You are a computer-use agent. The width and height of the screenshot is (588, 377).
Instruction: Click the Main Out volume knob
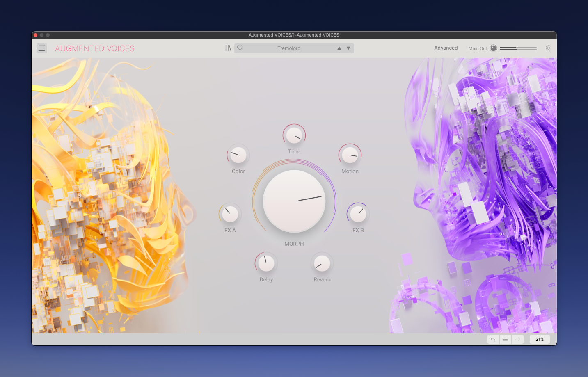[493, 48]
